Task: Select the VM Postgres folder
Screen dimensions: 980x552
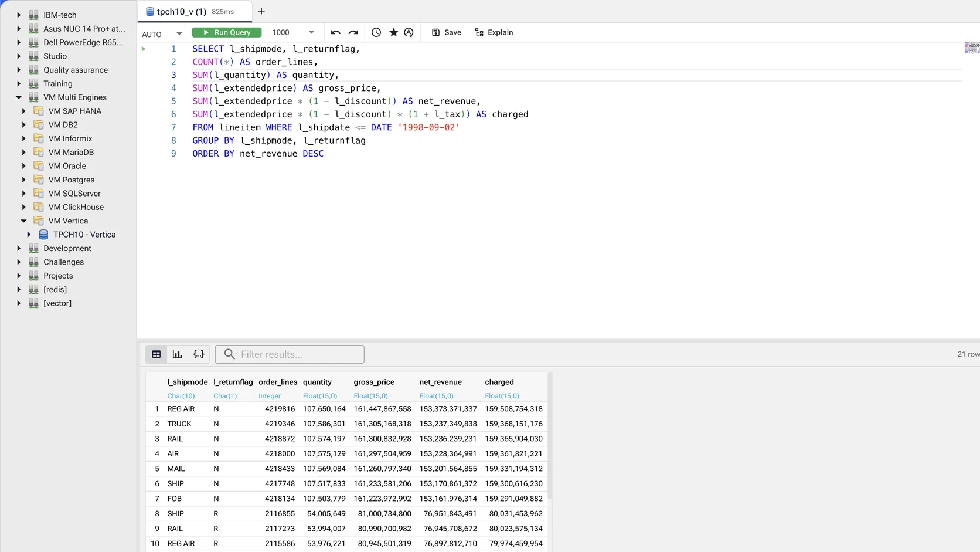Action: click(72, 180)
